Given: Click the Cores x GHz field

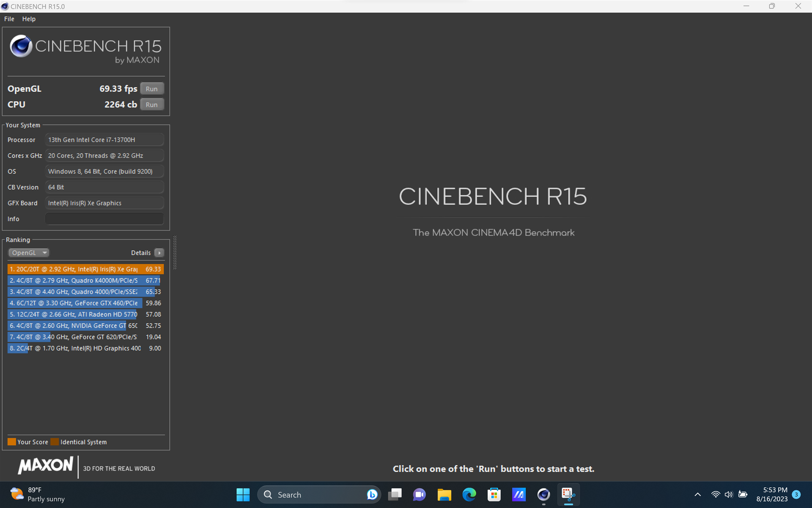Looking at the screenshot, I should 104,155.
